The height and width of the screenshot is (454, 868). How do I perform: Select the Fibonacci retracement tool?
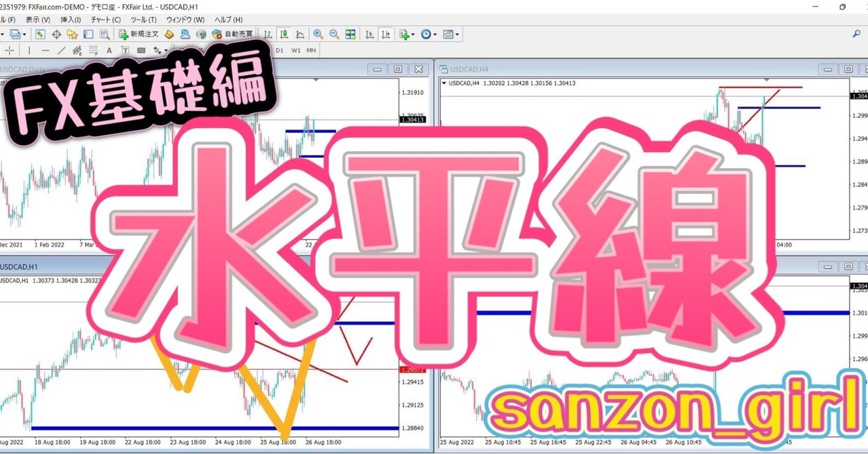(92, 50)
